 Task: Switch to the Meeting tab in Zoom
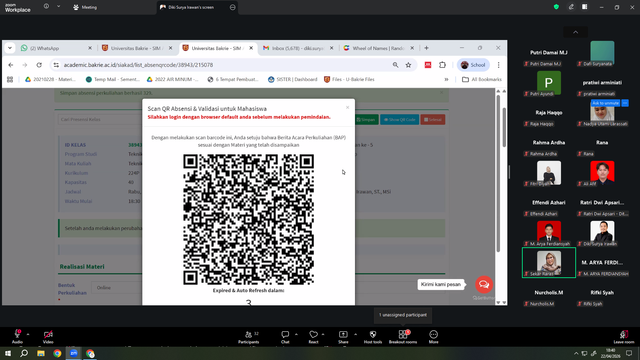85,7
